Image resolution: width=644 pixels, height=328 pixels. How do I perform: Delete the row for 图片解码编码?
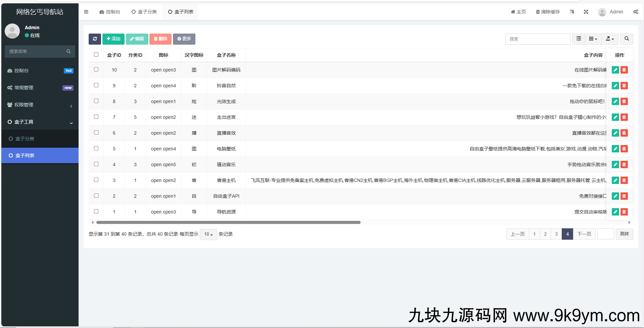pyautogui.click(x=624, y=70)
